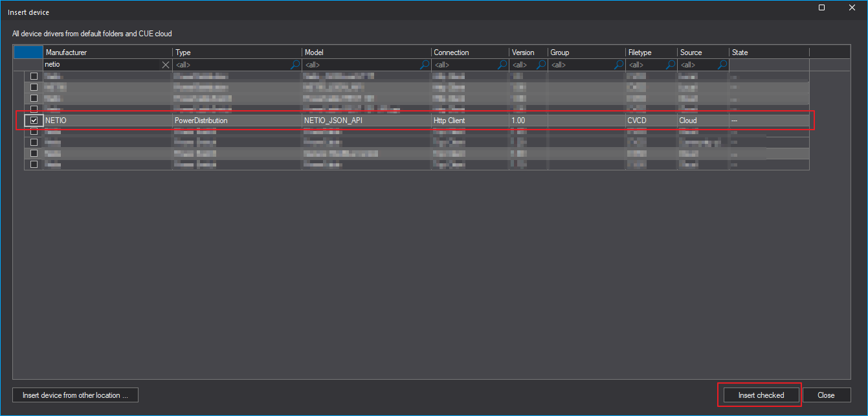Sort by the Model column header
This screenshot has height=416, width=868.
click(x=366, y=52)
